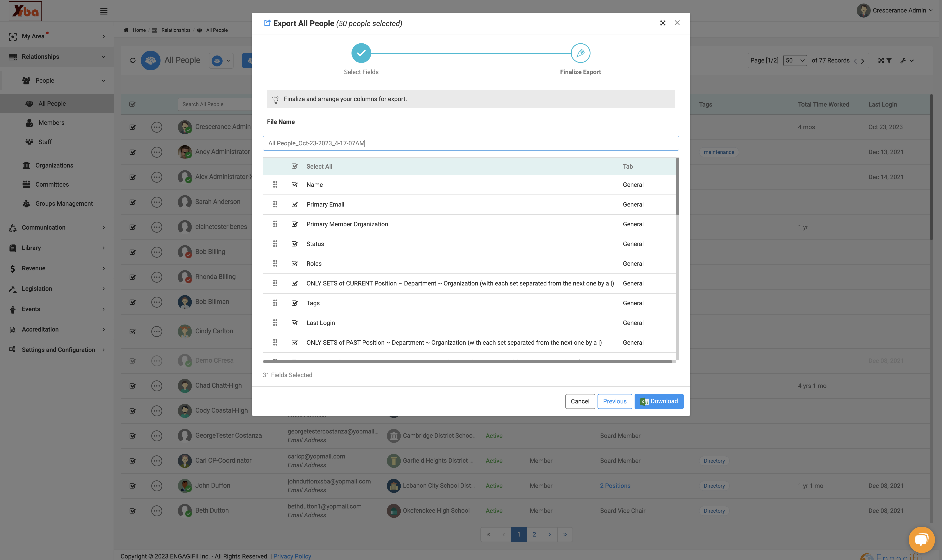
Task: Click the Finalize Export step icon
Action: (580, 53)
